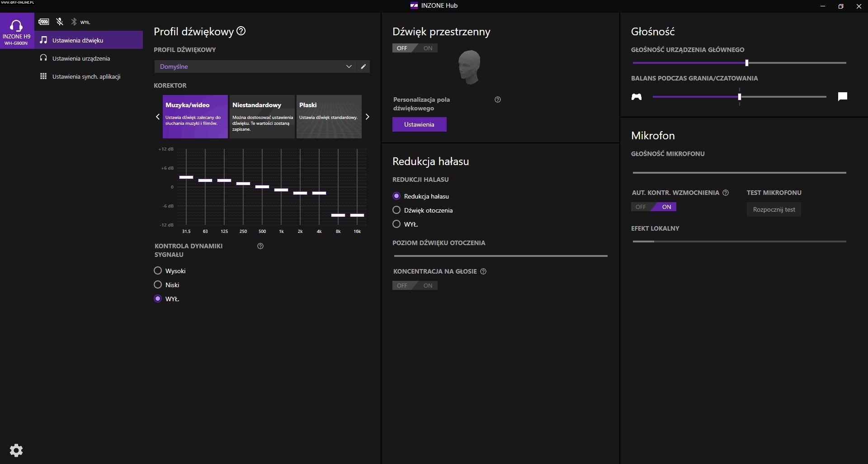Open the Domyślne sound profile dropdown
Image resolution: width=868 pixels, height=464 pixels.
point(255,66)
